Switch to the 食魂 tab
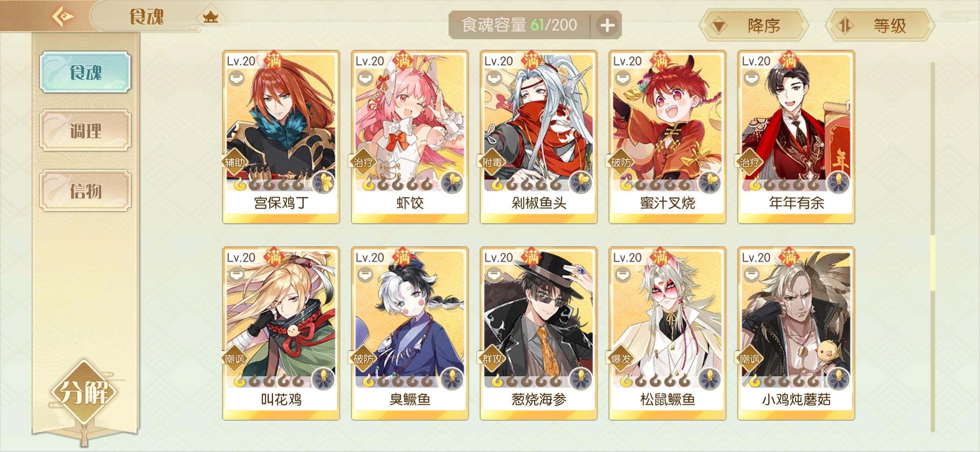Viewport: 980px width, 452px height. pos(85,72)
